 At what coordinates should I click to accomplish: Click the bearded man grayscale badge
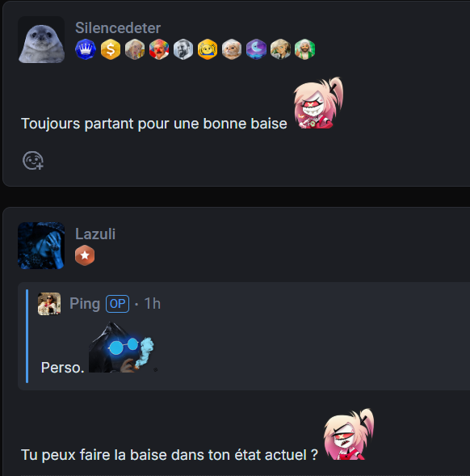pos(183,49)
